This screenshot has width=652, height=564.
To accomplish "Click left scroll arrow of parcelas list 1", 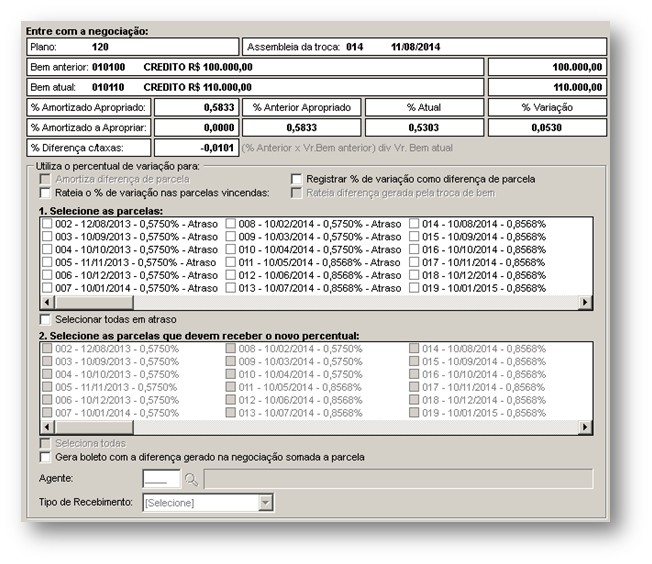I will click(47, 302).
